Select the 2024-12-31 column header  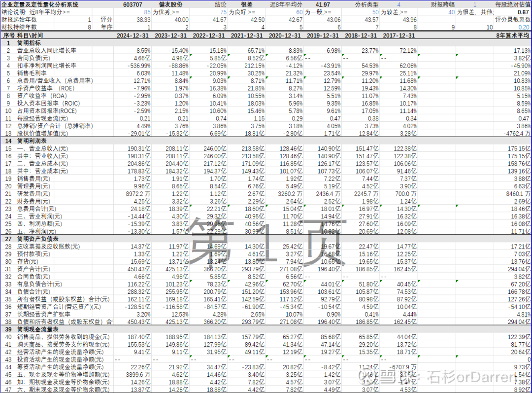pos(133,36)
